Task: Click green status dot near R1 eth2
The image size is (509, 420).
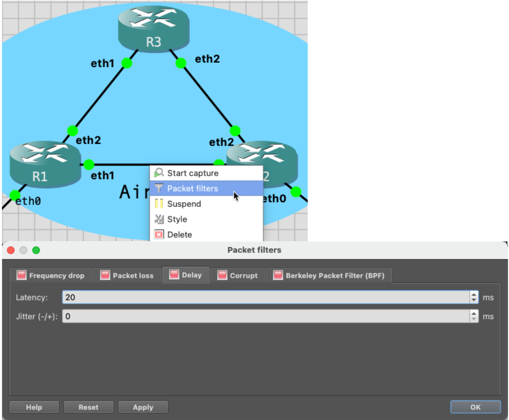Action: [x=72, y=131]
